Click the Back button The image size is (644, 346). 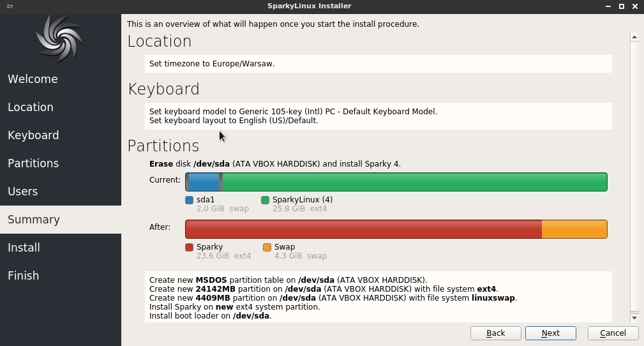496,333
